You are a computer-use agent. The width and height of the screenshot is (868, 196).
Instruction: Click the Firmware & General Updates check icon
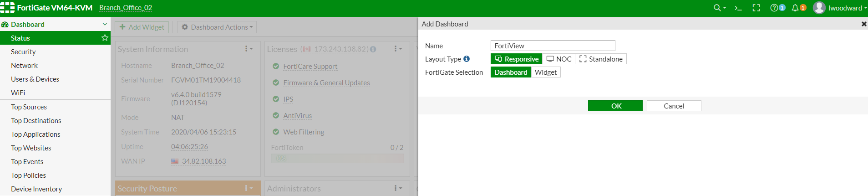(x=276, y=83)
